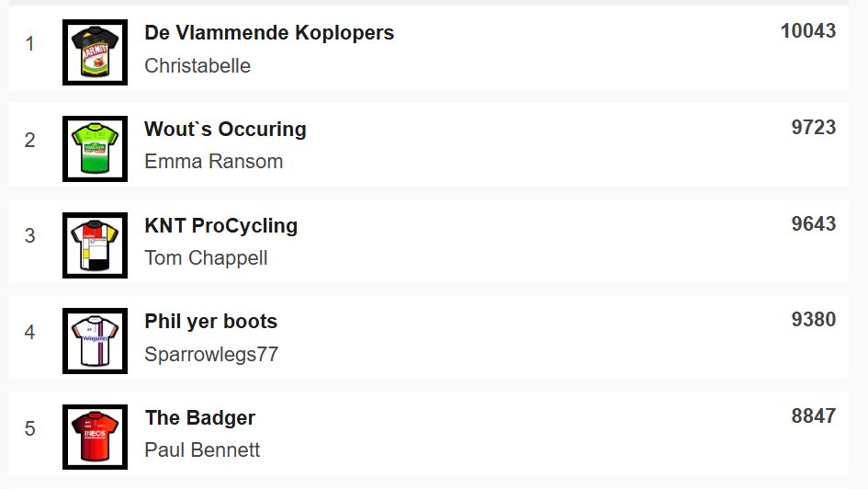868x489 pixels.
Task: Open the Mondrian-style KNT ProCycling jersey
Action: tap(96, 245)
